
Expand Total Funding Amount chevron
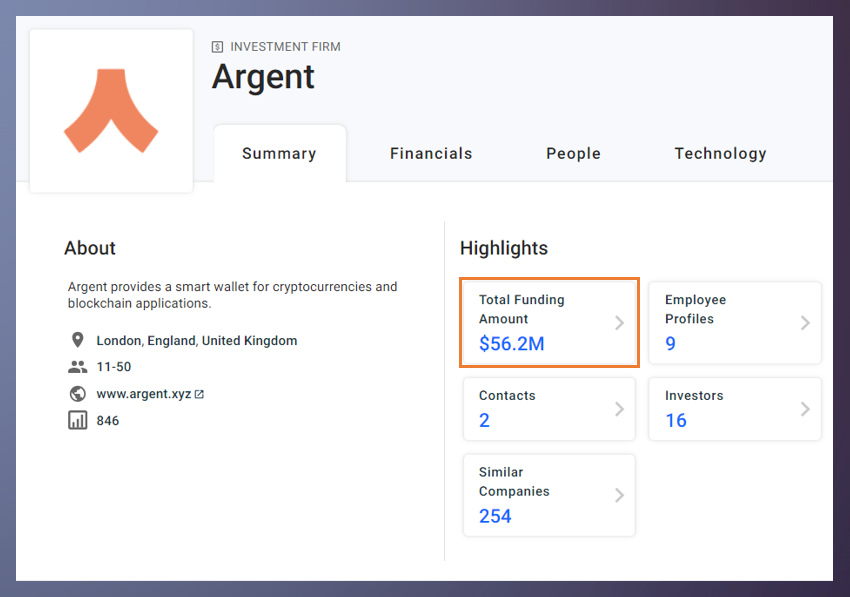click(619, 323)
